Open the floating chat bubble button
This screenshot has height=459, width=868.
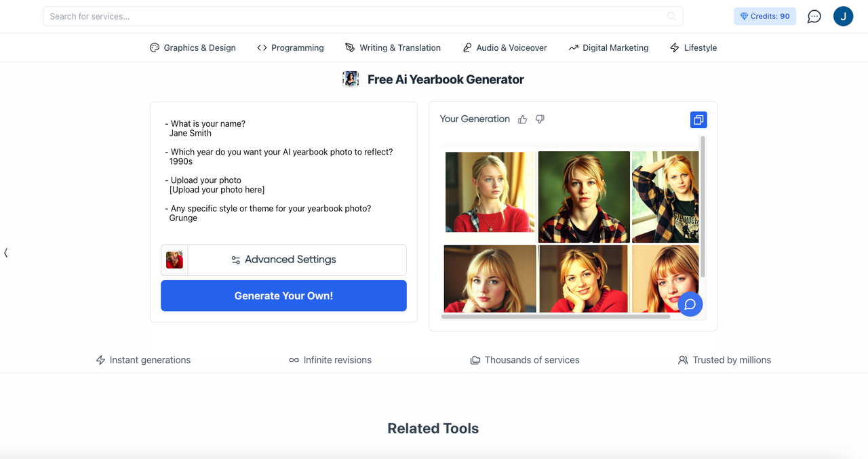[690, 304]
